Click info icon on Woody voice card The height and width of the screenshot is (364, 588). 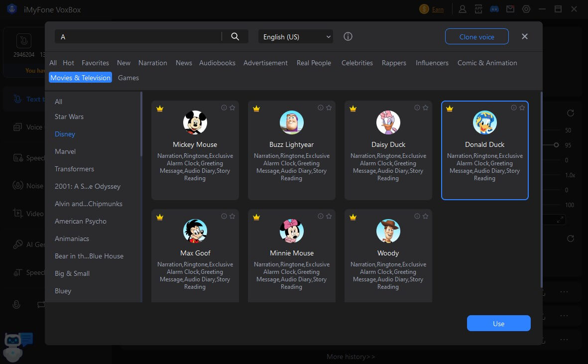[x=417, y=216]
